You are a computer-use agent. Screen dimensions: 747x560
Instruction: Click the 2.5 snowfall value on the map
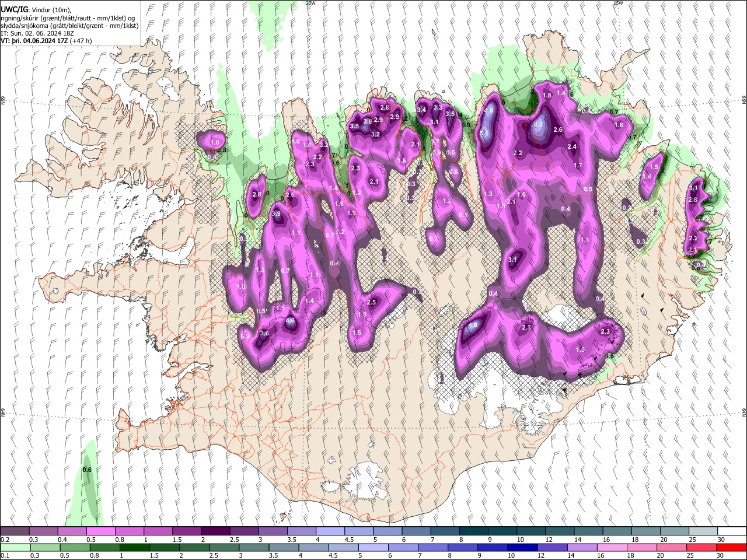(x=372, y=302)
